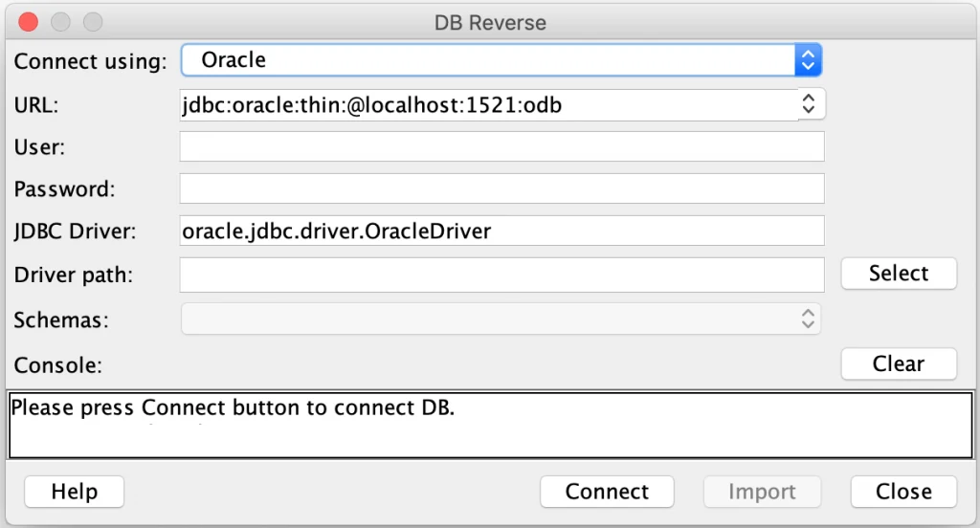Choose driver file with Select button
The width and height of the screenshot is (980, 528).
point(899,273)
